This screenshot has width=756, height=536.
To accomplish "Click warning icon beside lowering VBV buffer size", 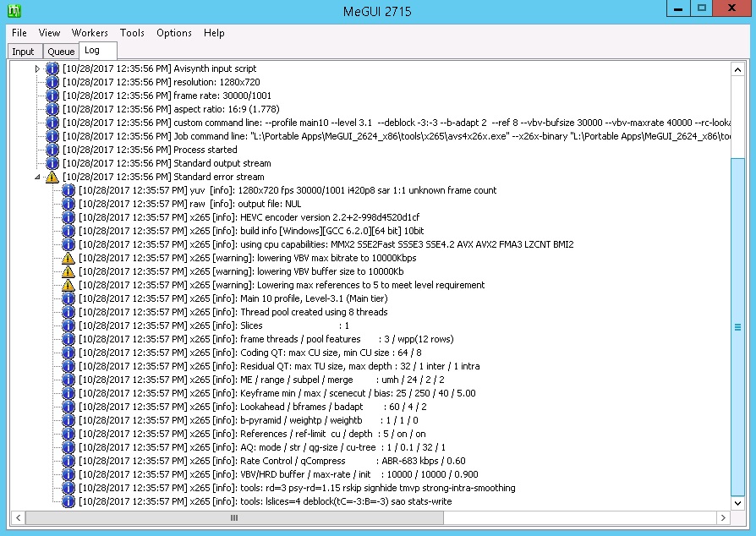I will (68, 271).
